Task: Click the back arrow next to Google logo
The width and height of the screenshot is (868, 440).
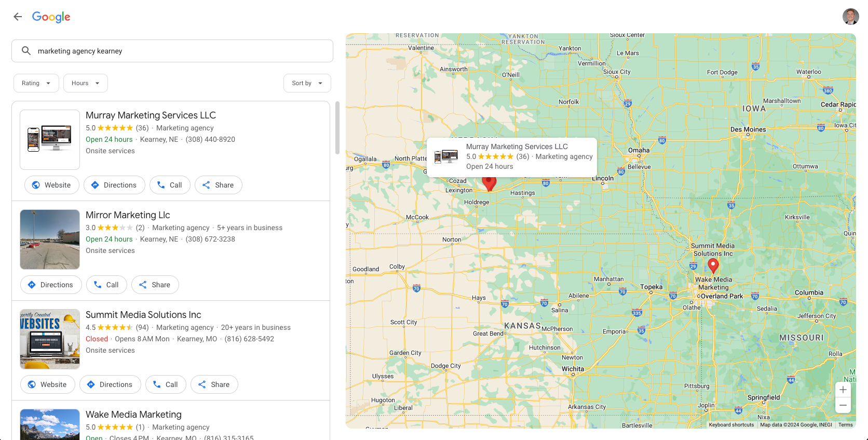Action: [x=18, y=17]
